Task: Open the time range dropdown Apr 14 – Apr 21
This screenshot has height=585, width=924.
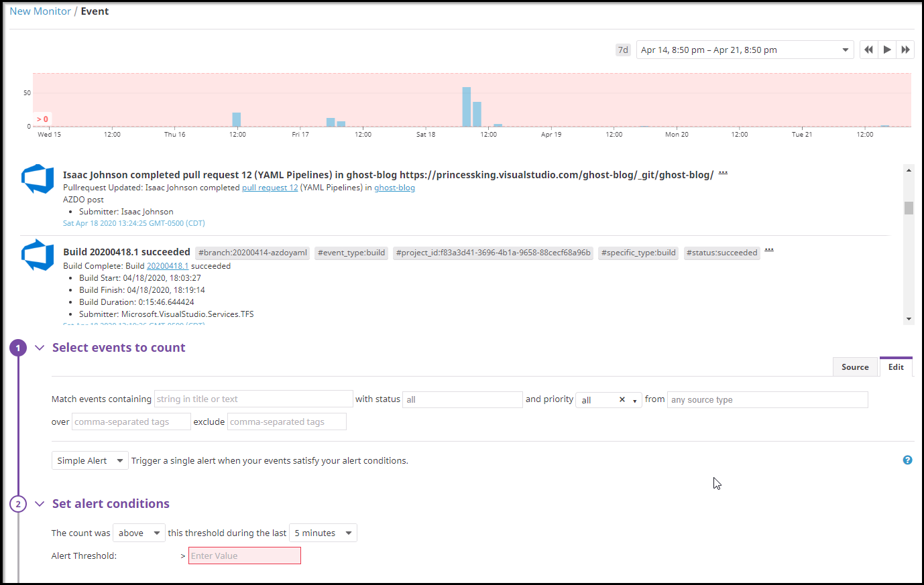Action: click(745, 50)
